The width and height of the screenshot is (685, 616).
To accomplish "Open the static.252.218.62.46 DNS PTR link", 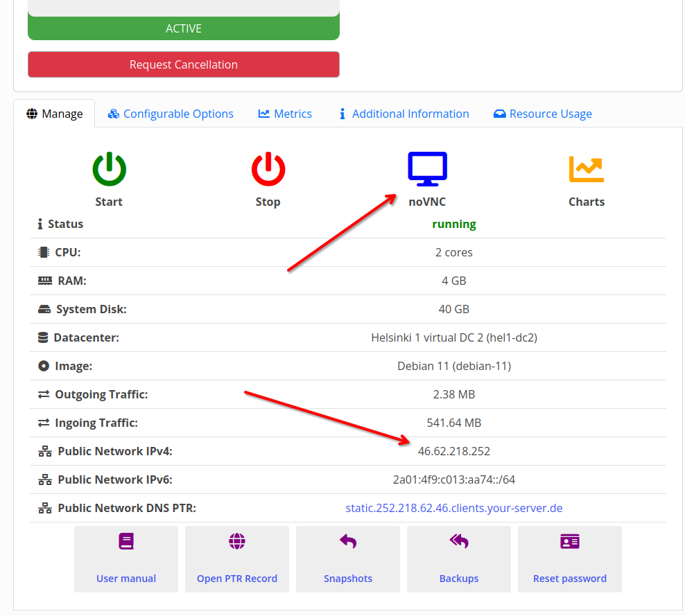I will click(x=454, y=507).
